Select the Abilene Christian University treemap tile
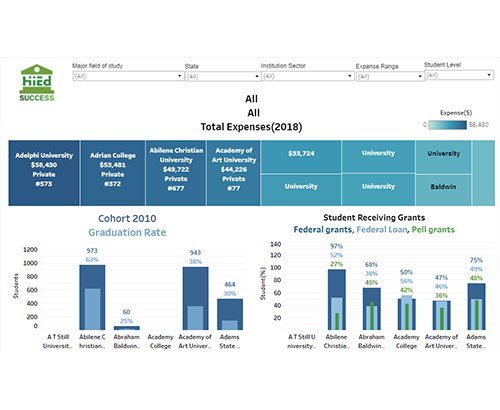 (x=176, y=173)
